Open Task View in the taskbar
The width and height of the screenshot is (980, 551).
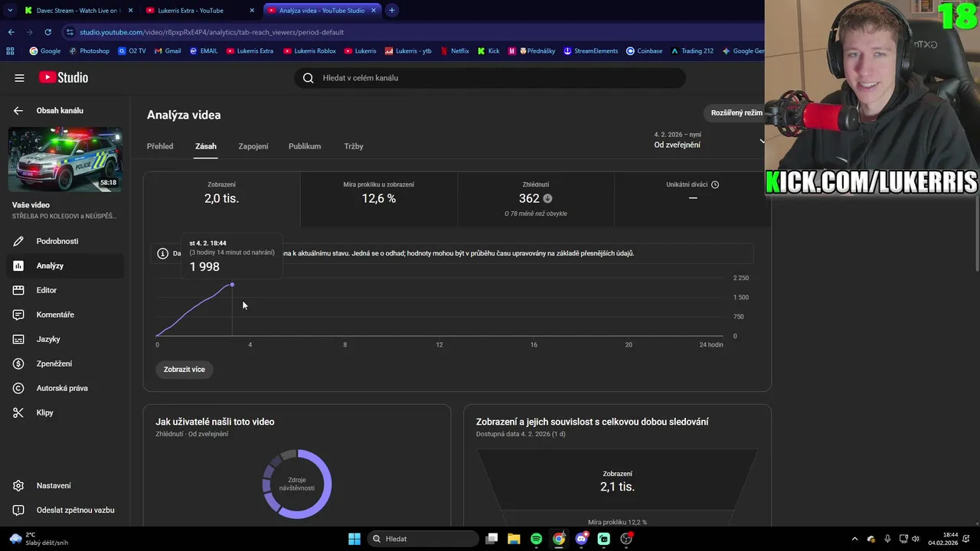click(x=492, y=539)
